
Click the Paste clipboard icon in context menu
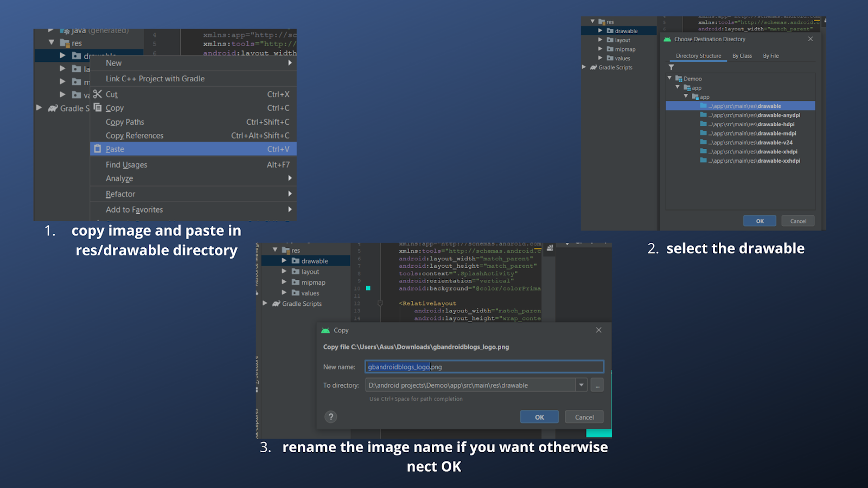[98, 149]
